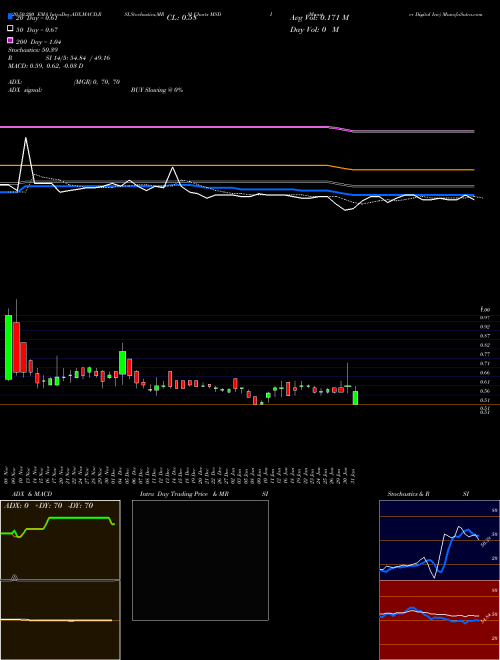Click the first tall green candlestick
500x660 pixels.
point(8,347)
